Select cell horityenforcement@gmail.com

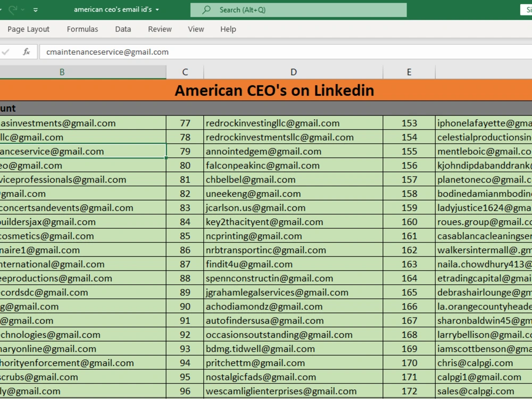[x=83, y=363]
